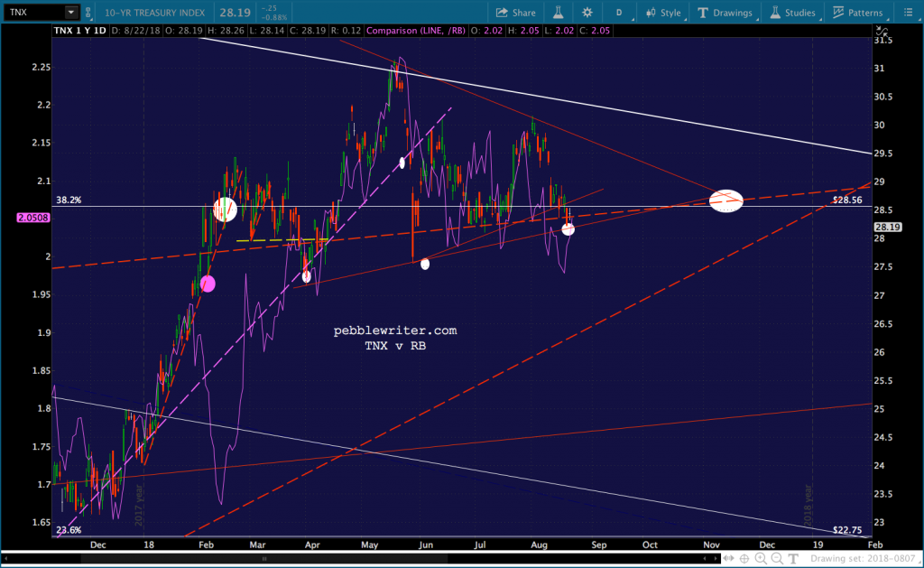Select the text drawing tool T
The height and width of the screenshot is (568, 924).
point(793,558)
